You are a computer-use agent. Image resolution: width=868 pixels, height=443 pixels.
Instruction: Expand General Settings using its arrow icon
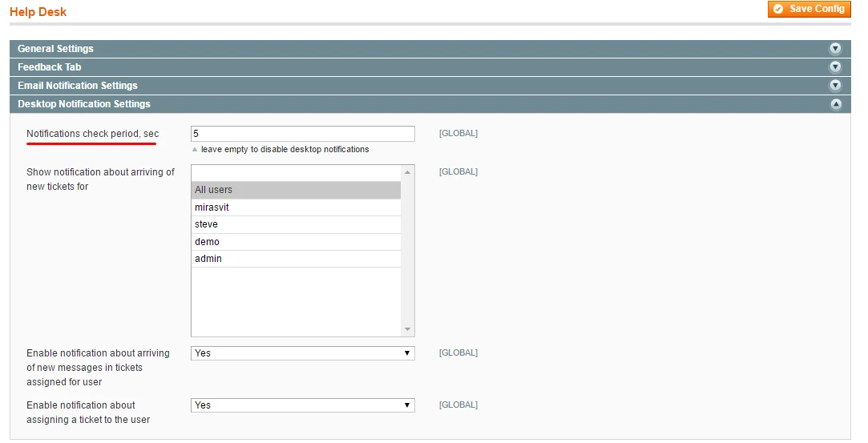coord(835,49)
